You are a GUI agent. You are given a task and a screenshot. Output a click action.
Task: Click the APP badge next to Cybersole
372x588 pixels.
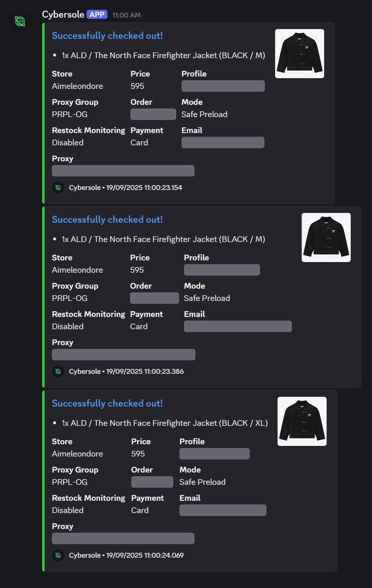pyautogui.click(x=97, y=15)
